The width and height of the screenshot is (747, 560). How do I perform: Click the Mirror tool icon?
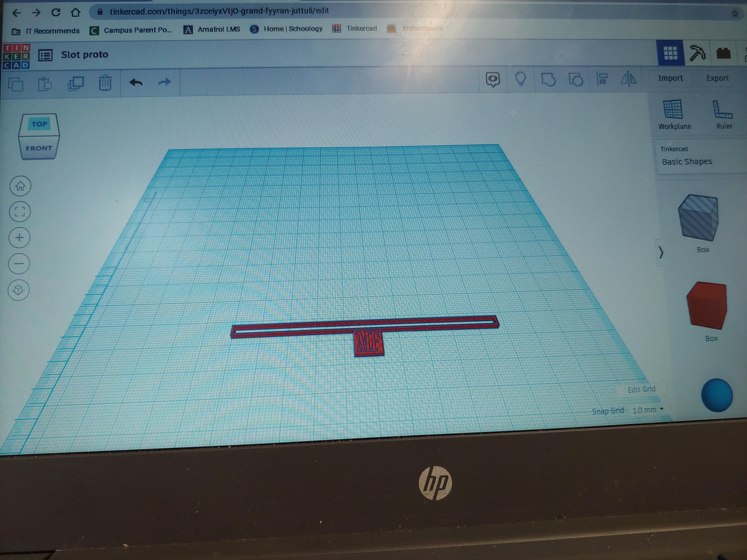pyautogui.click(x=628, y=79)
